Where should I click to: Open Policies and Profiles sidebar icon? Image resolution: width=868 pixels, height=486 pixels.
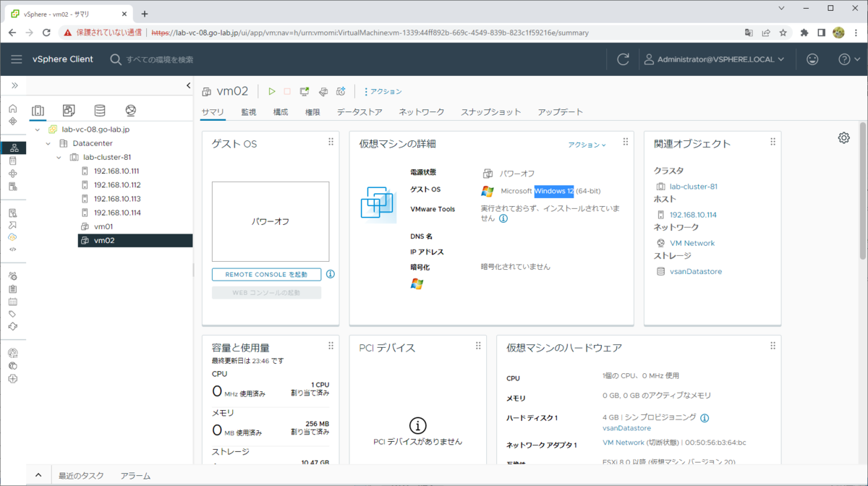pos(13,213)
